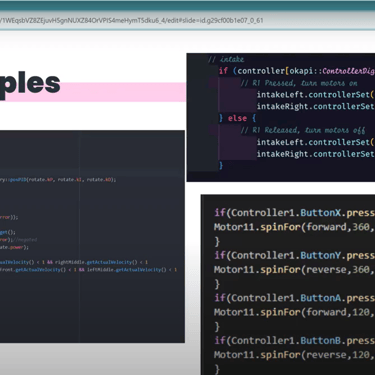The height and width of the screenshot is (375, 375).
Task: Click the "if(Controller1.ButtonB.press" line
Action: [294, 340]
